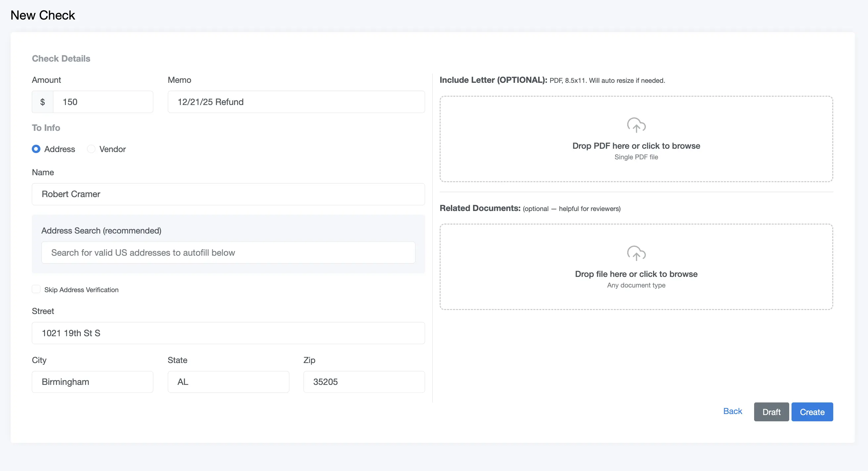Click 'Drop PDF here or click to browse'
The height and width of the screenshot is (471, 868).
click(x=636, y=146)
